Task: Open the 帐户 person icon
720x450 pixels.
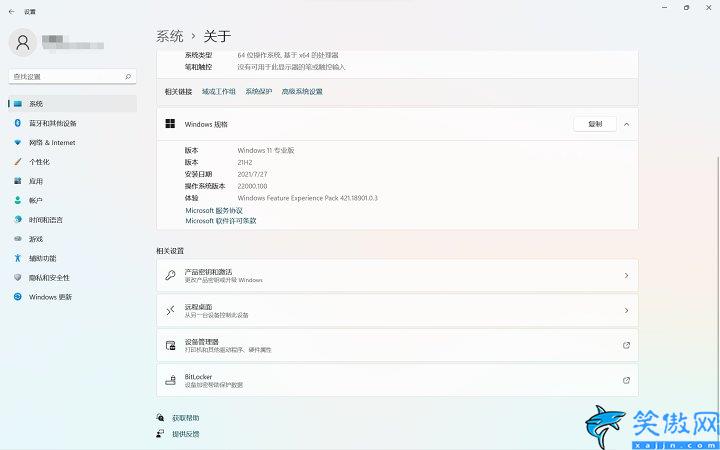Action: [x=17, y=200]
